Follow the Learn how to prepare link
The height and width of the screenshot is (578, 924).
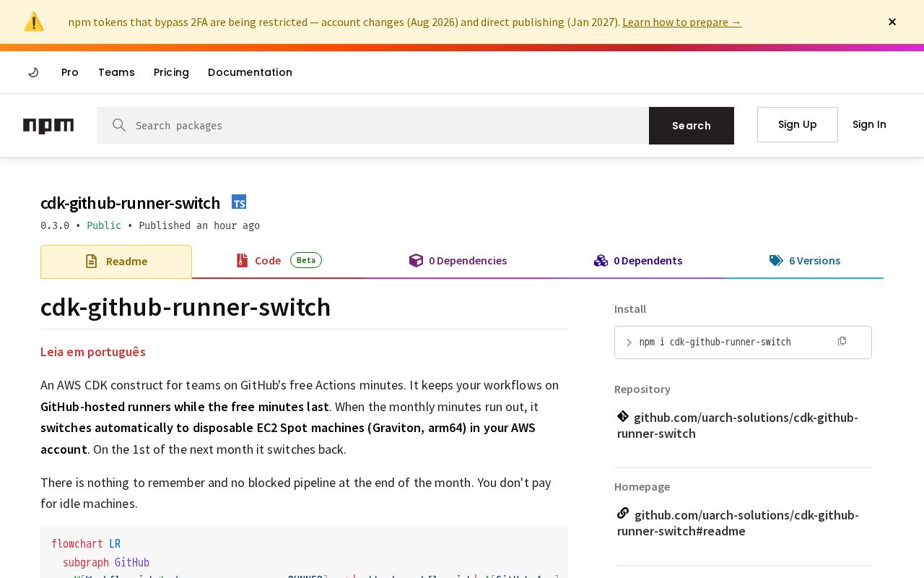[x=682, y=22]
